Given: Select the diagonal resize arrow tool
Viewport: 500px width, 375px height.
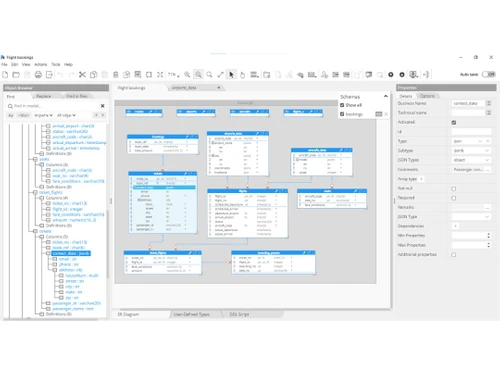Looking at the screenshot, I should pyautogui.click(x=220, y=75).
